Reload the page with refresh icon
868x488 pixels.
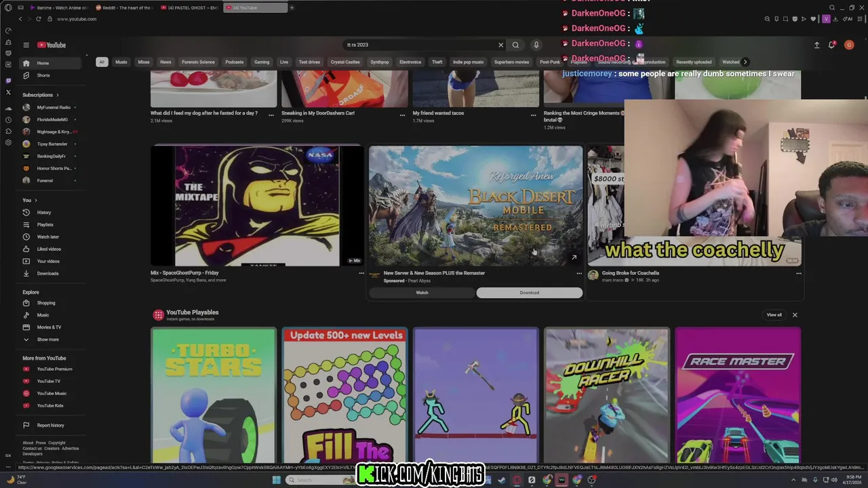click(x=38, y=19)
